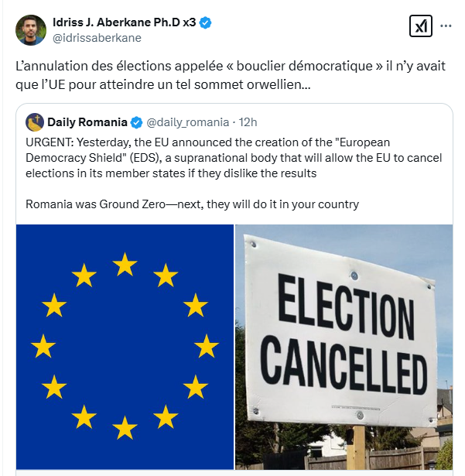Open the election cancelled sign photo

click(x=344, y=346)
